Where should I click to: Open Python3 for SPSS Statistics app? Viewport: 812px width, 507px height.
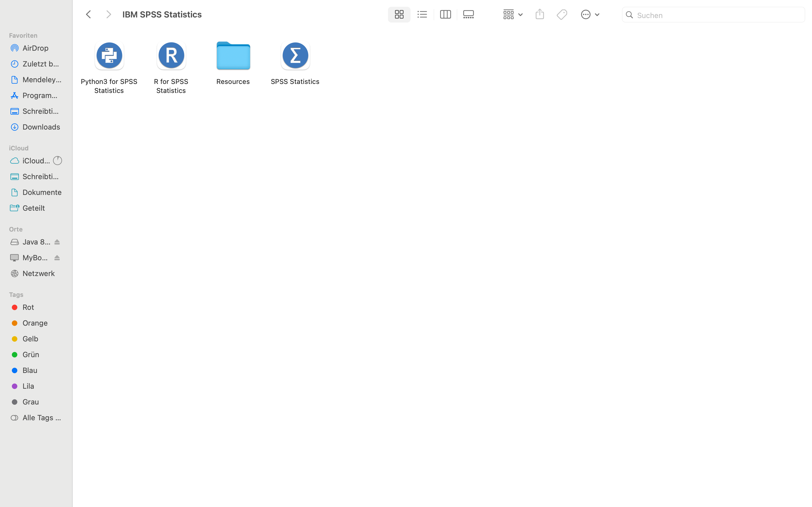109,56
